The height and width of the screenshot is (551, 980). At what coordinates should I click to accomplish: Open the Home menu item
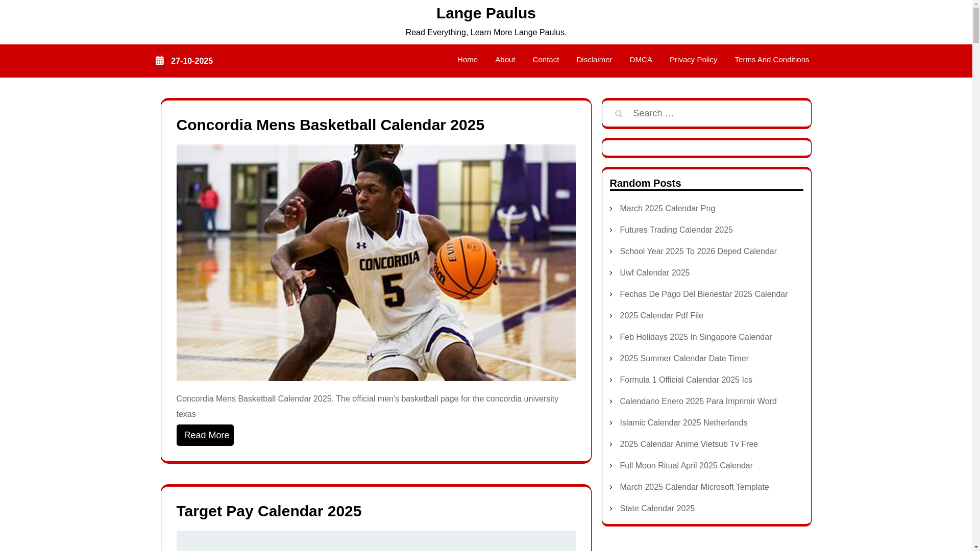click(x=467, y=60)
